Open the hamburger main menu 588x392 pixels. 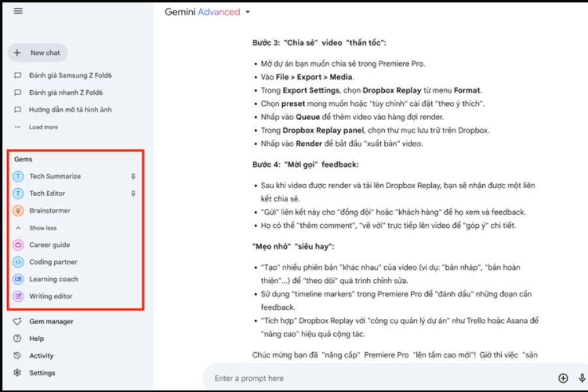tap(18, 11)
